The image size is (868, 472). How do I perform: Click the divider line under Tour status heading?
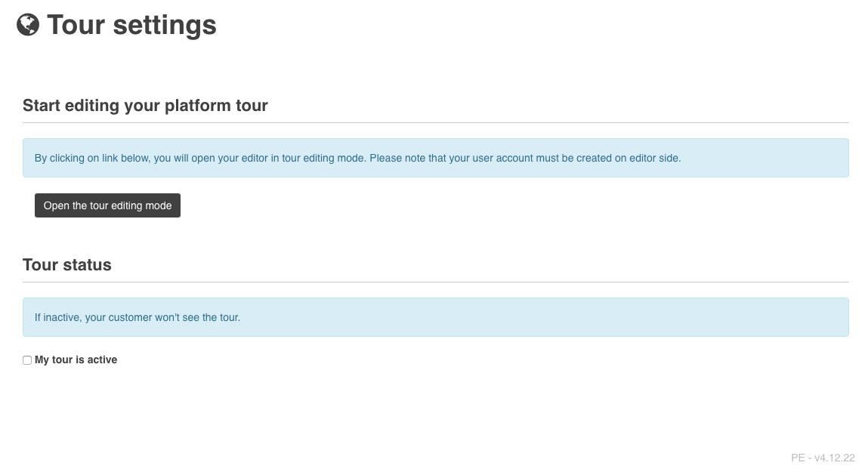coord(435,282)
